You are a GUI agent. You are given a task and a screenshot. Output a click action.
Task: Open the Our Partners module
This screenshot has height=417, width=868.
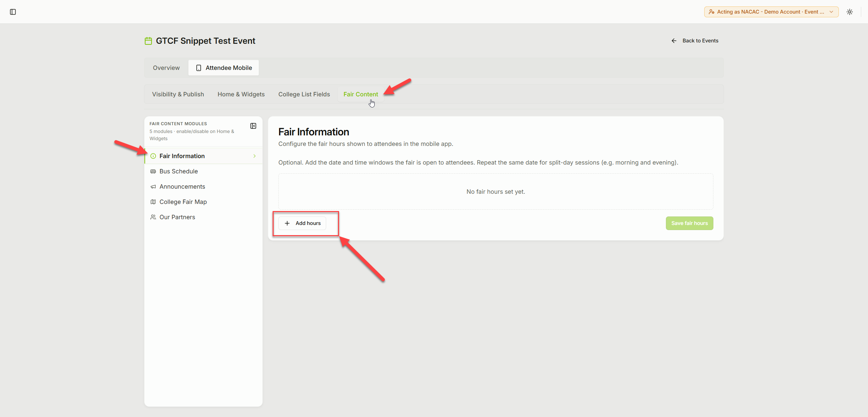(203, 217)
